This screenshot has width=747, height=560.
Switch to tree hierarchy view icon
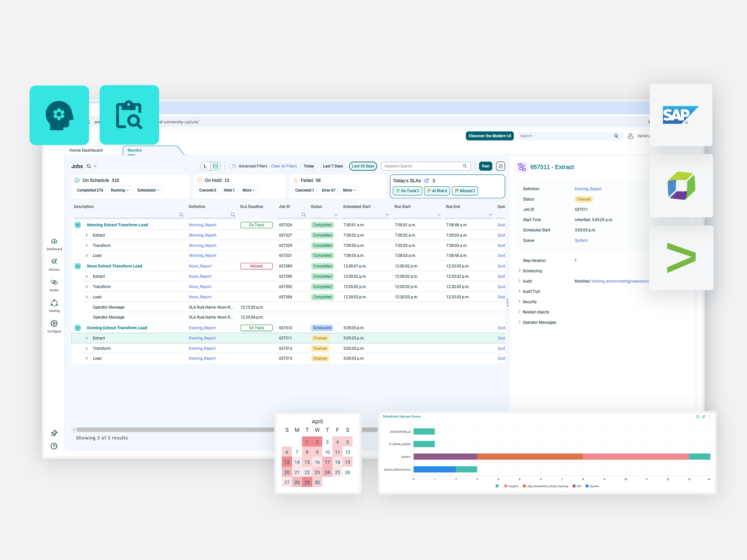pos(205,166)
